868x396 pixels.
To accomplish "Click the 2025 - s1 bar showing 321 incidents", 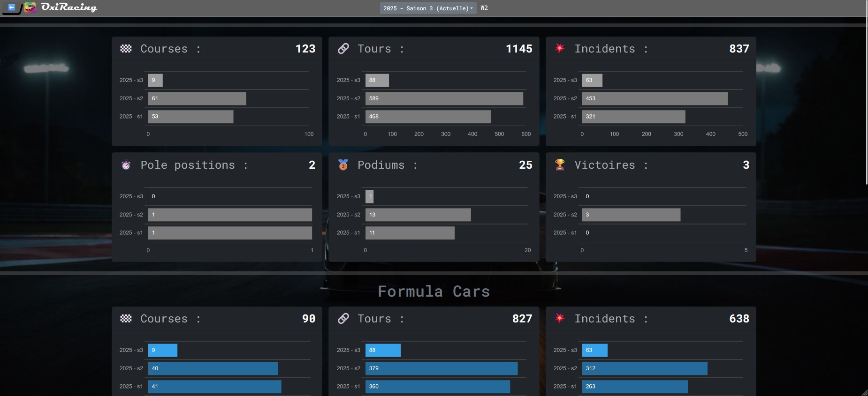I will coord(634,117).
